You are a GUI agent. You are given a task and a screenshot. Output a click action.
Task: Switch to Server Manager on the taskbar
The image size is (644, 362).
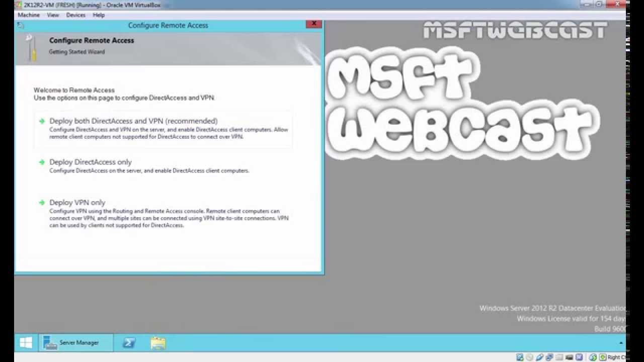pos(76,343)
